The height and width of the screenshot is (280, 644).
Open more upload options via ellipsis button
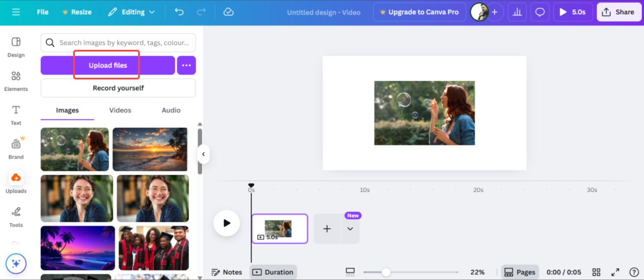[186, 65]
